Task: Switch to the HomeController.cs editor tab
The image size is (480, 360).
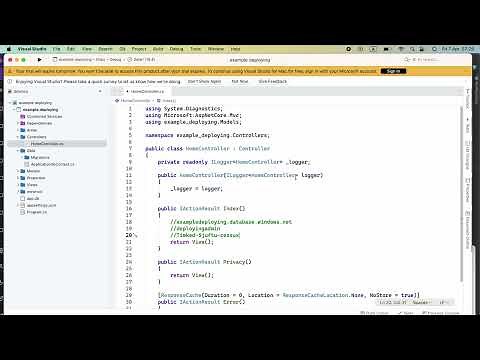Action: 147,91
